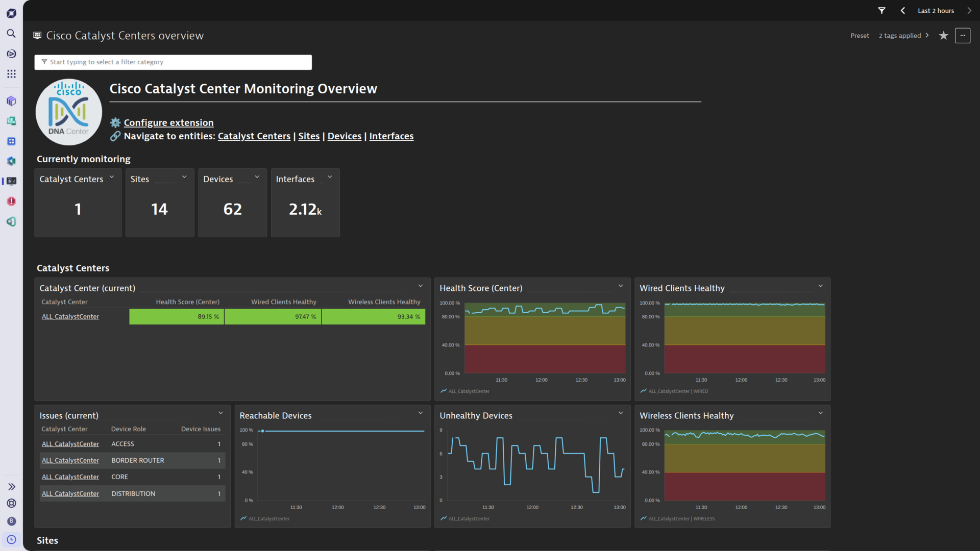Open the blue-green hexagon app icon in sidebar
The width and height of the screenshot is (980, 551).
(11, 161)
